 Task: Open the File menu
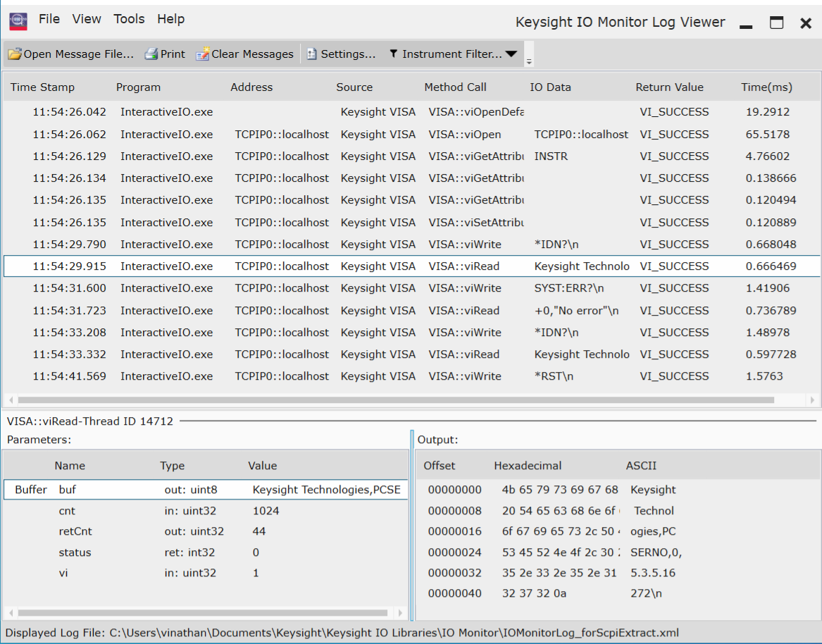tap(49, 19)
